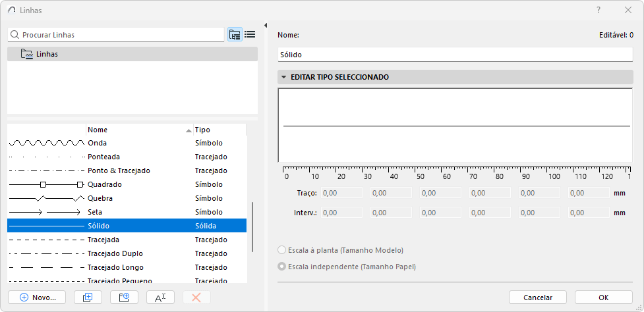Select the Seta line type row
Viewport: 644px width, 312px height.
pos(127,212)
